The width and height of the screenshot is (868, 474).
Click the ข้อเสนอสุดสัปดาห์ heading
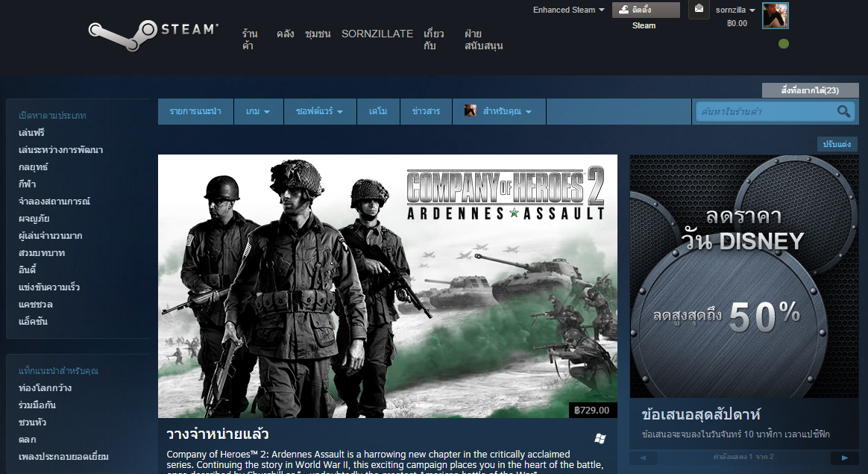coord(701,415)
